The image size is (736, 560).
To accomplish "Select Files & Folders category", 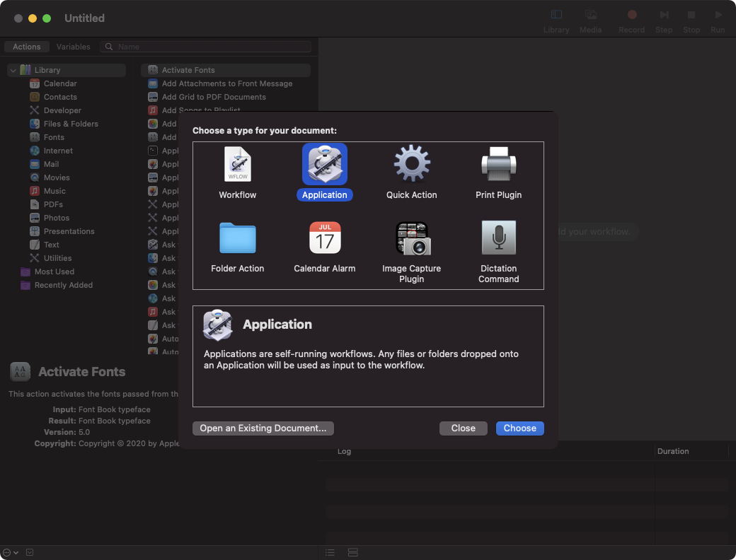I will (70, 124).
